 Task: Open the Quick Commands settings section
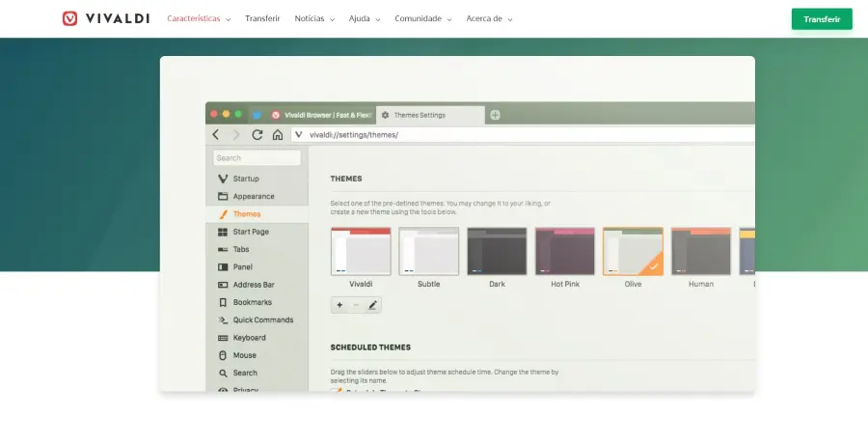pyautogui.click(x=257, y=320)
